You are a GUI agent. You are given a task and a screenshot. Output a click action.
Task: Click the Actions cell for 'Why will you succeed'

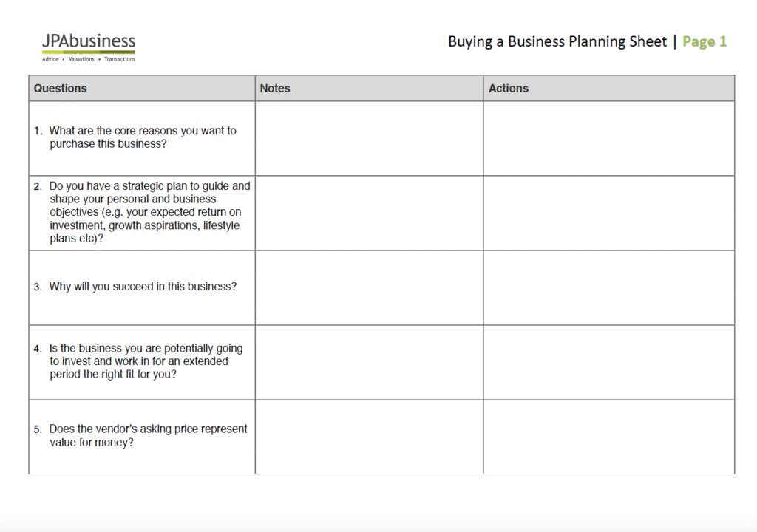(609, 287)
